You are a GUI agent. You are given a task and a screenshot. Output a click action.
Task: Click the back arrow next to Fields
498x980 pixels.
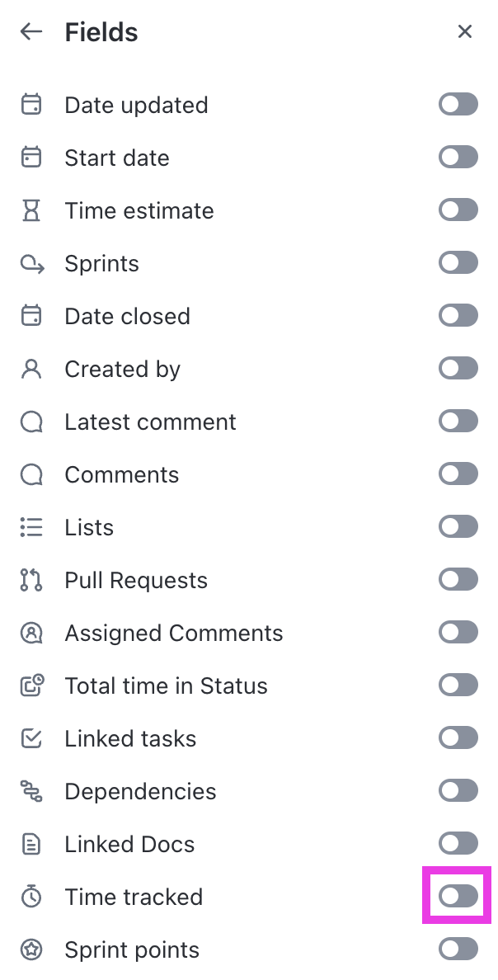click(x=31, y=31)
